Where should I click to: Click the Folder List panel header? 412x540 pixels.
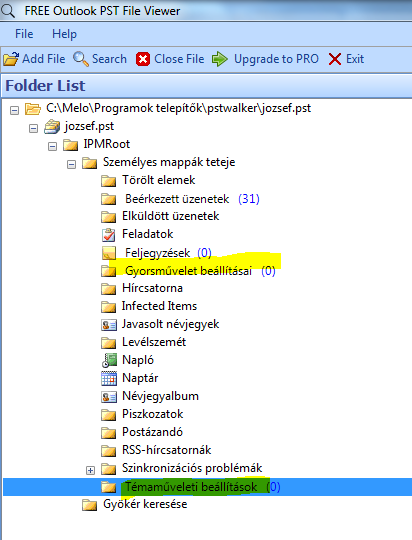(x=206, y=85)
